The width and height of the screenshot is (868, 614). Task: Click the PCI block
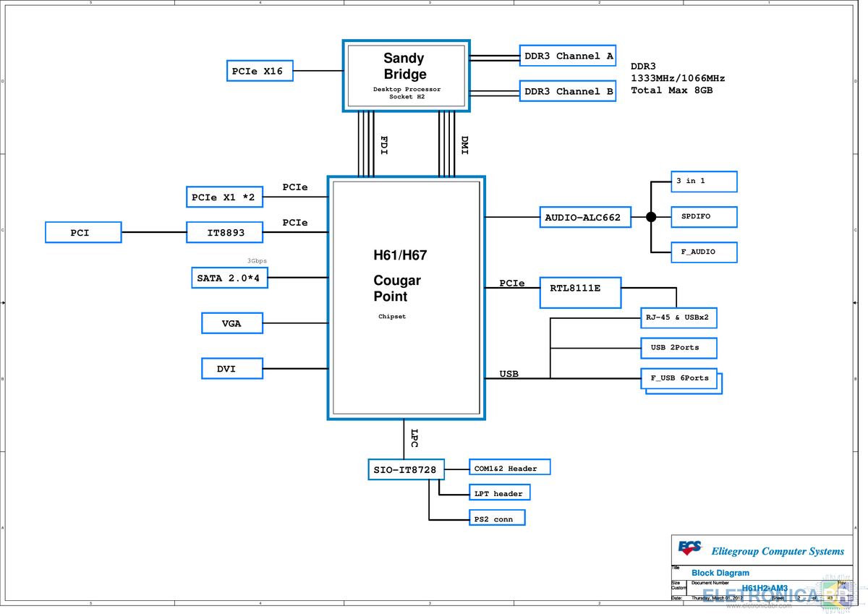[x=83, y=232]
